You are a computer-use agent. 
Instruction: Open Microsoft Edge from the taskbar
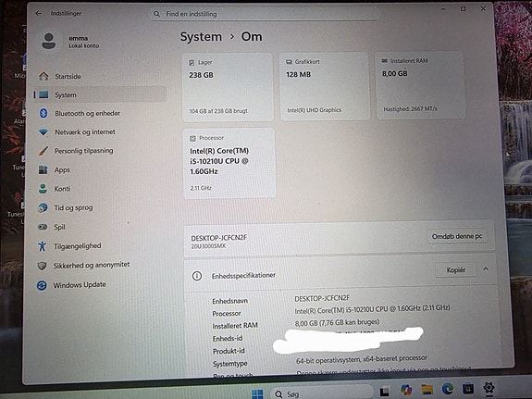point(448,389)
